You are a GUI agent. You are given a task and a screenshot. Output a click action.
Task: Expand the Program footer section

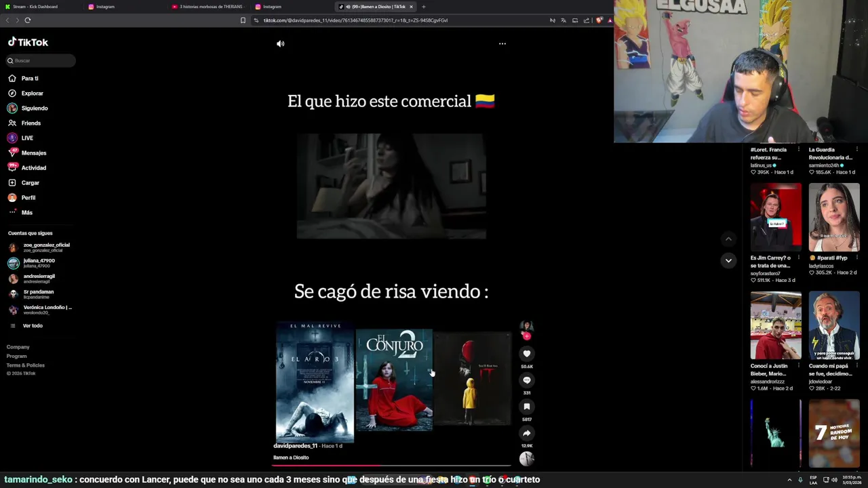(x=17, y=356)
